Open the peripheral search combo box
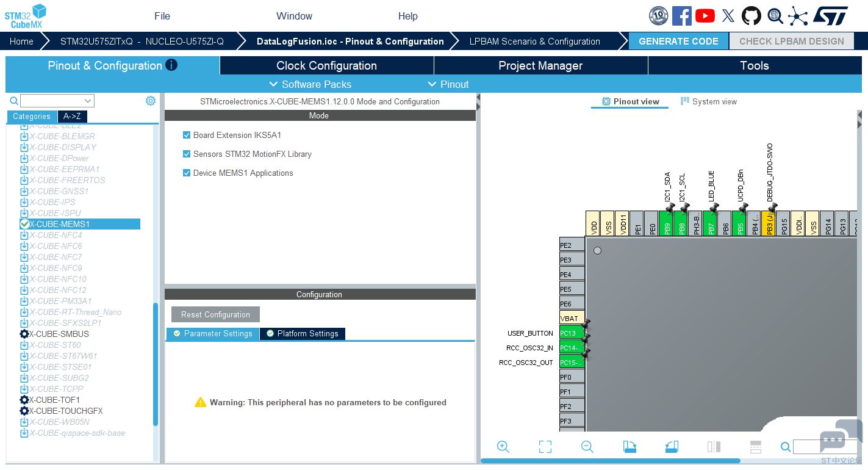868x470 pixels. pos(57,101)
